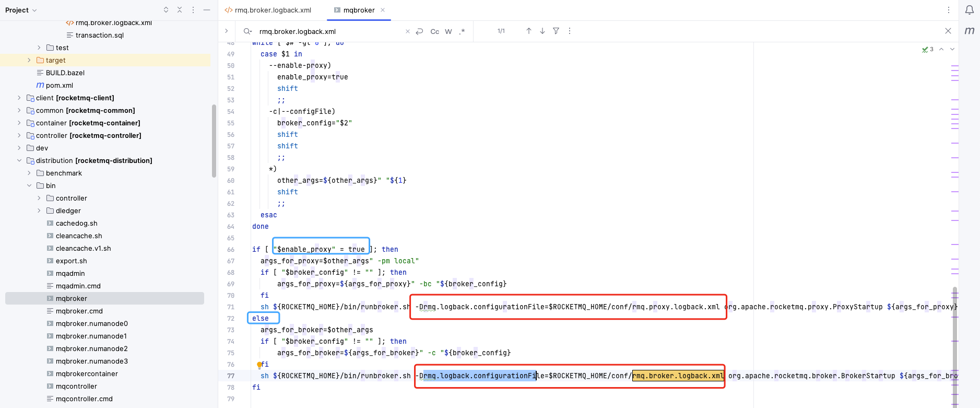Expand controller [rocketmq-controller] module
The width and height of the screenshot is (980, 408).
(x=19, y=135)
